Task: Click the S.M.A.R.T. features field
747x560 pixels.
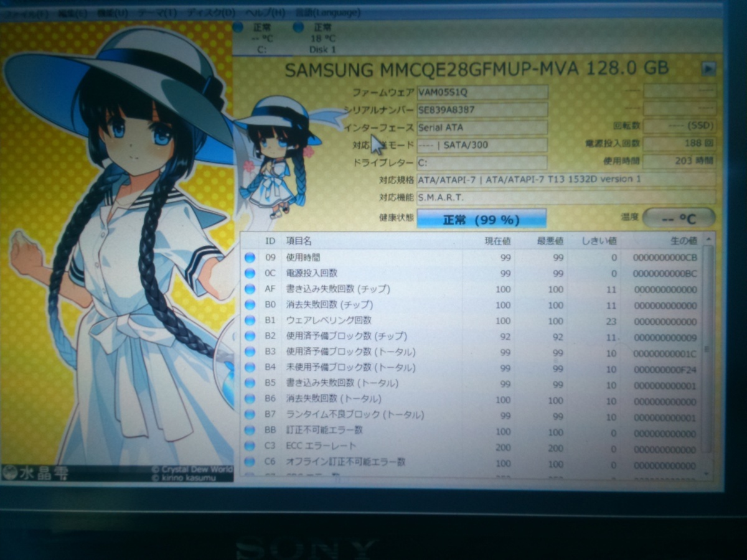Action: coord(566,197)
